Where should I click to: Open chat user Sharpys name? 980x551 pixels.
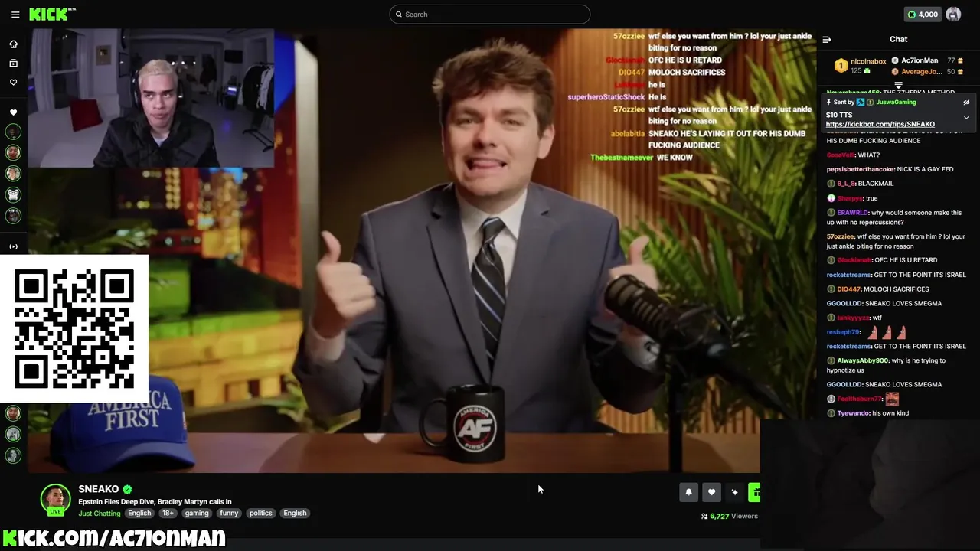850,198
